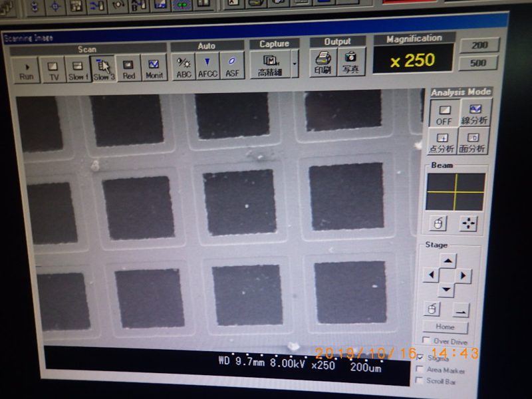Open the Monit scan view
Screen dimensions: 532x399
(x=154, y=68)
